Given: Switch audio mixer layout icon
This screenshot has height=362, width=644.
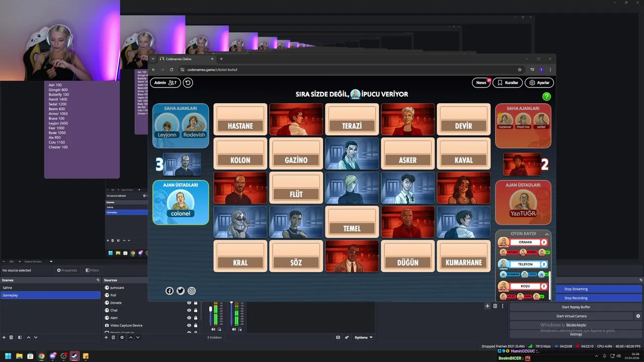Looking at the screenshot, I should tap(338, 337).
